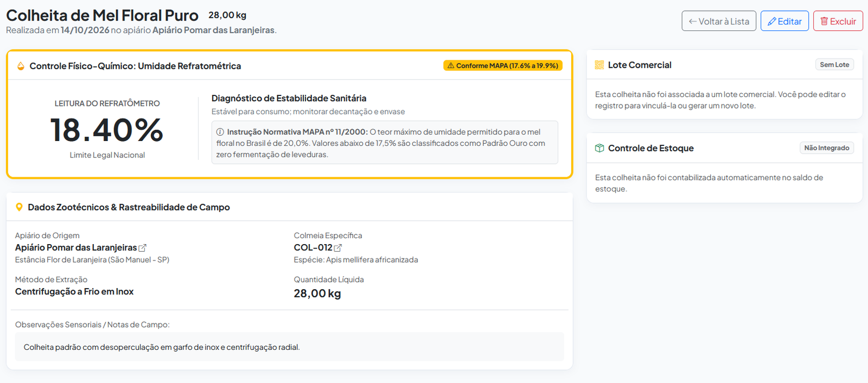Screen dimensions: 868x383
Task: Click the Instrução Normativa MAPA nº 11/2000 text
Action: 297,132
